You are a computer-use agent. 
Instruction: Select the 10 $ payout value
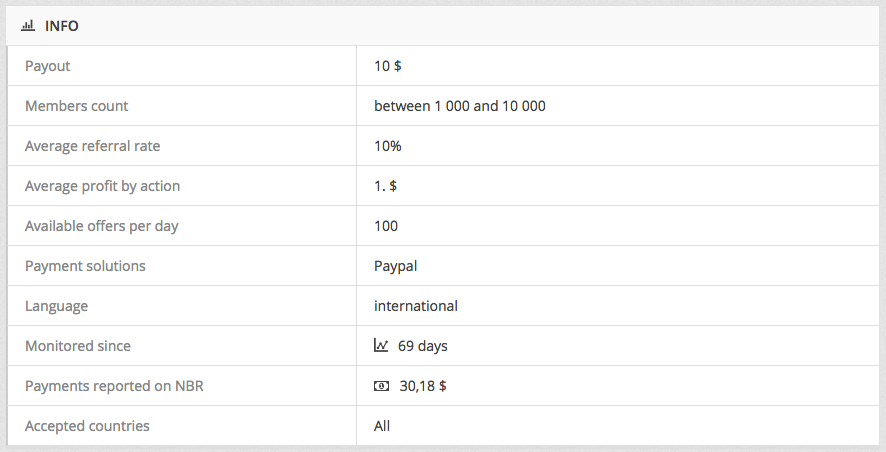tap(388, 66)
